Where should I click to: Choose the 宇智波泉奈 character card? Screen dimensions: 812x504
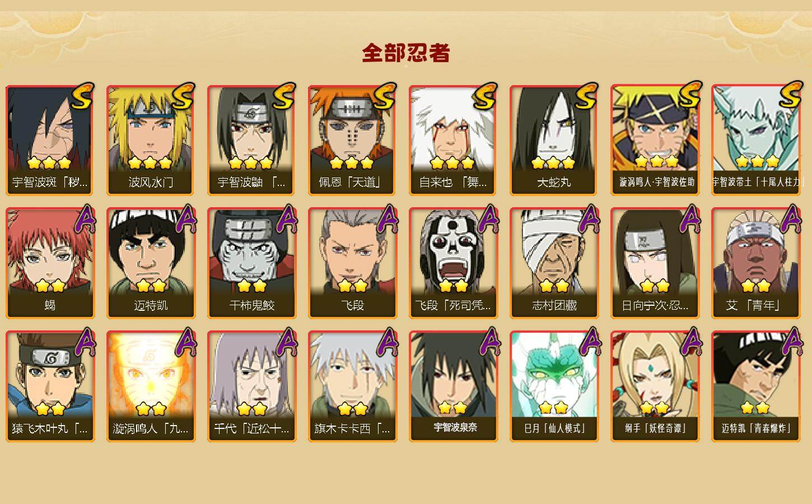tap(453, 386)
